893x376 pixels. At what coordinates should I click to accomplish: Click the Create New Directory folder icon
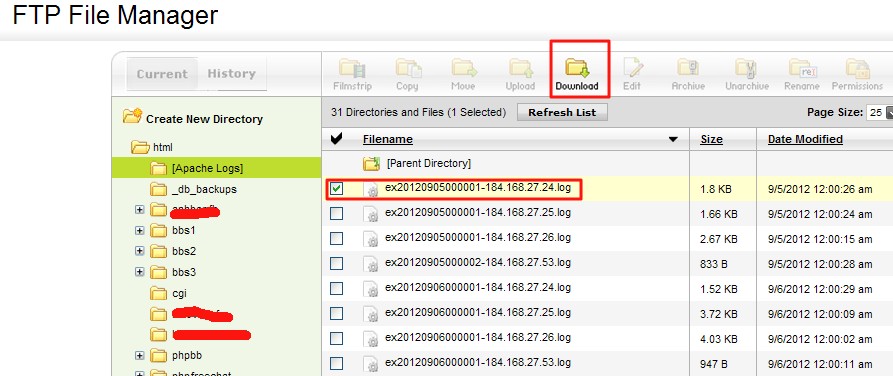click(132, 117)
